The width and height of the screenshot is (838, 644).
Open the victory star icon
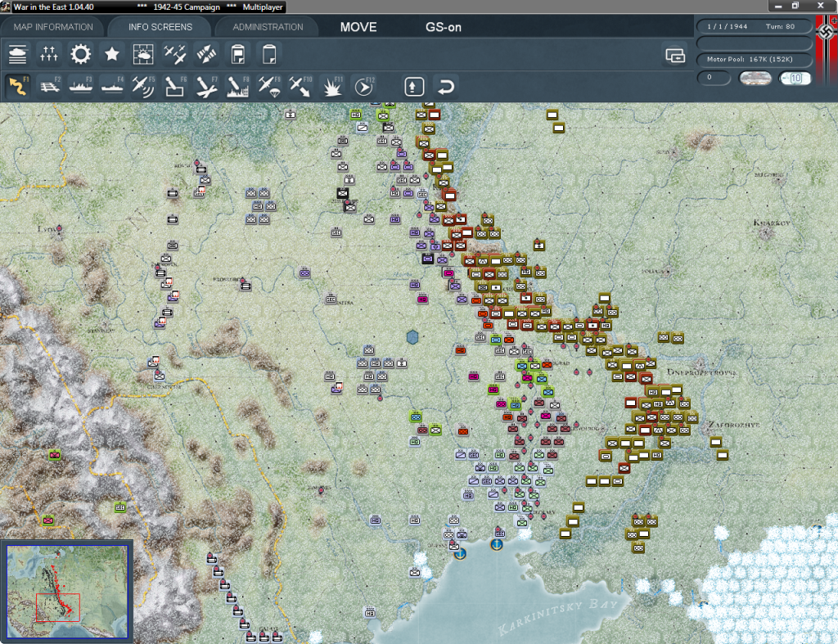tap(111, 55)
